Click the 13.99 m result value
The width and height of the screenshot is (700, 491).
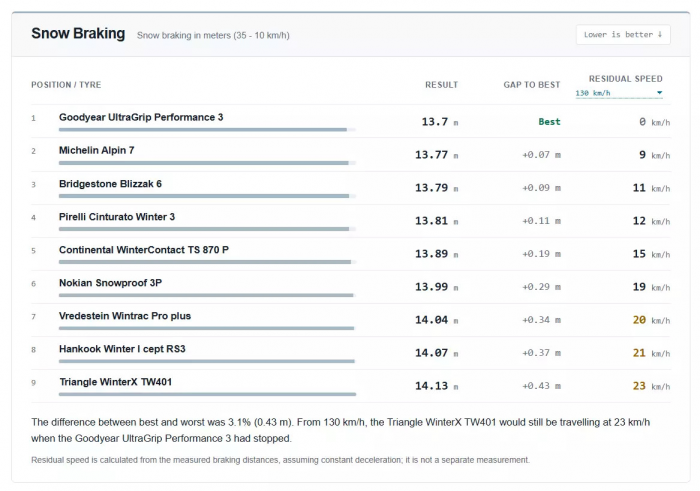click(x=437, y=287)
